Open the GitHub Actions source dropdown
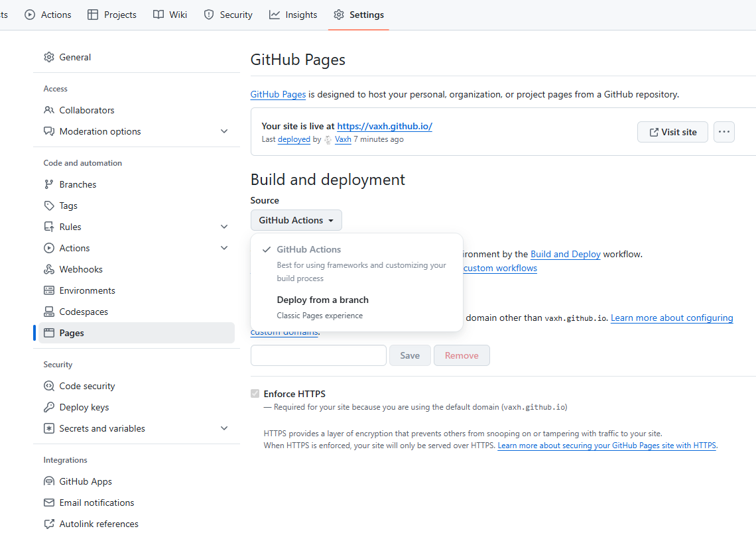 pyautogui.click(x=296, y=220)
